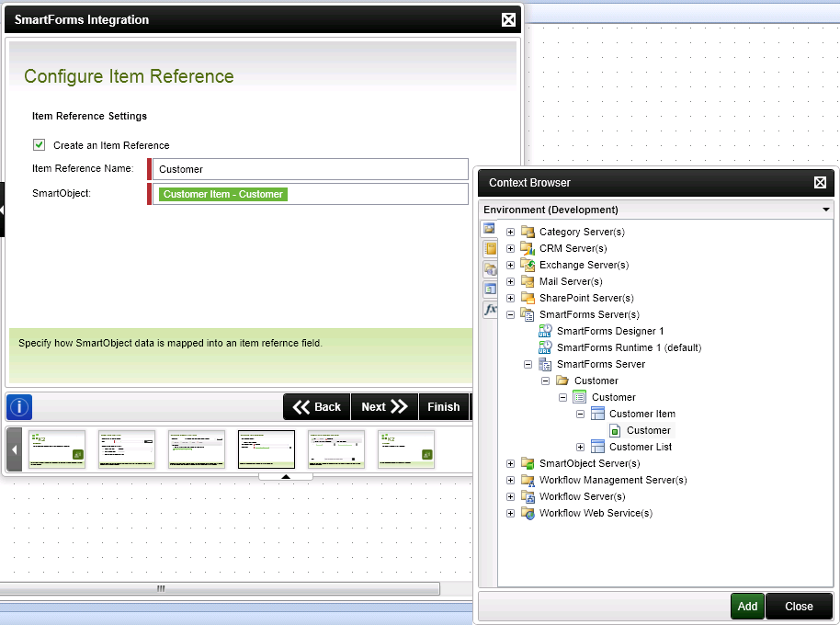Click Finish to complete the wizard
Screen dimensions: 840x625
444,407
